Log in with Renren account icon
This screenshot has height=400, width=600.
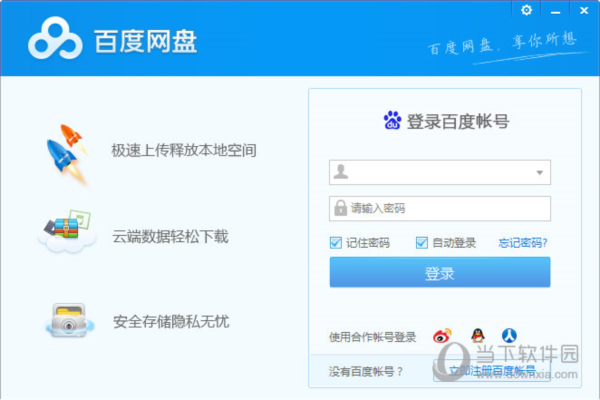click(509, 336)
